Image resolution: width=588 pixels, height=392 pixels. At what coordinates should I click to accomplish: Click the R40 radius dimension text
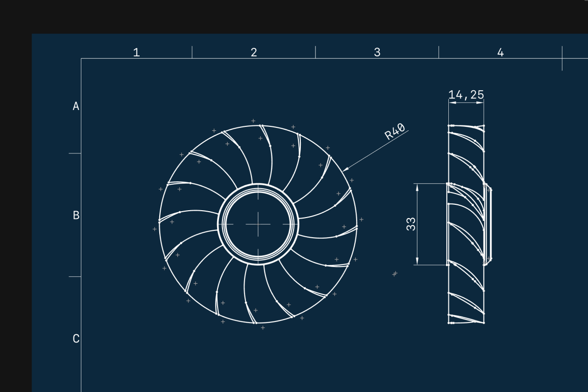[395, 132]
